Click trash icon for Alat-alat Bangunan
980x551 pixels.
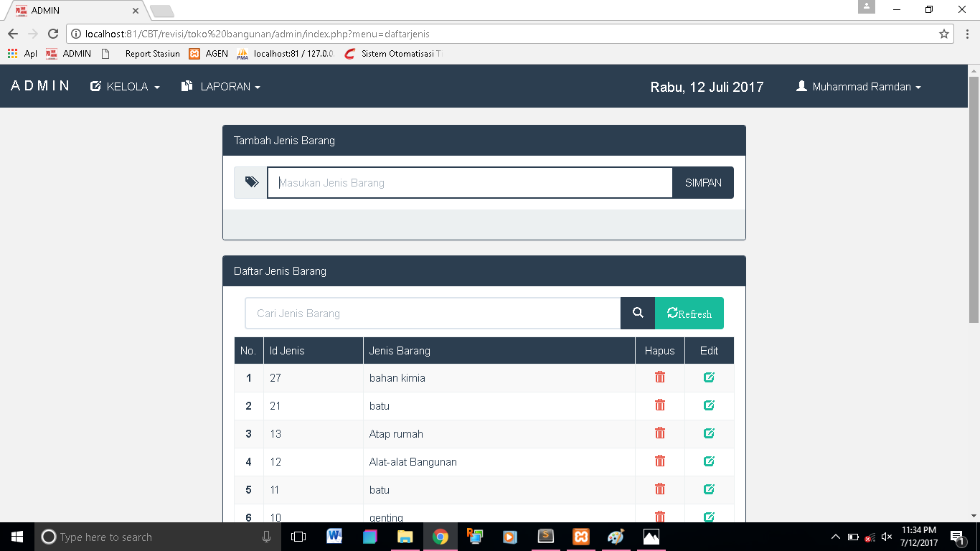pyautogui.click(x=660, y=461)
